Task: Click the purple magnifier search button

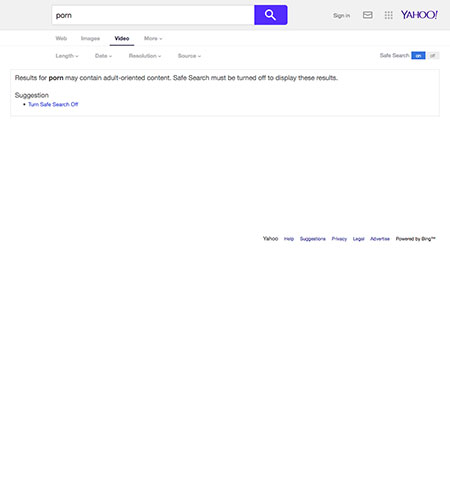Action: coord(271,15)
